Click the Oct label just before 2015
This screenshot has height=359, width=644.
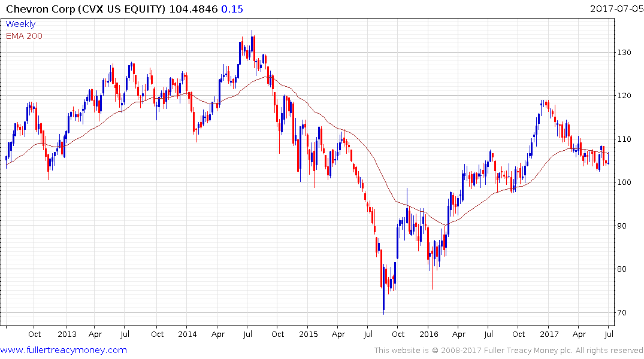(x=277, y=334)
